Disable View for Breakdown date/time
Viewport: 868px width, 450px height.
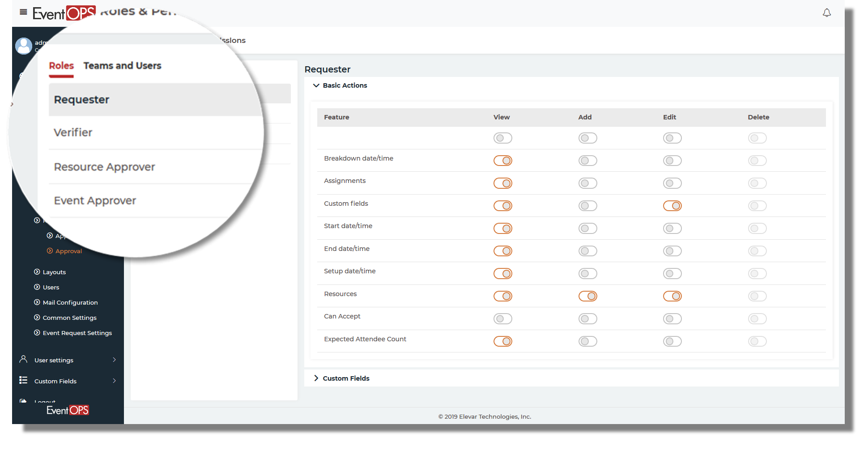point(503,161)
